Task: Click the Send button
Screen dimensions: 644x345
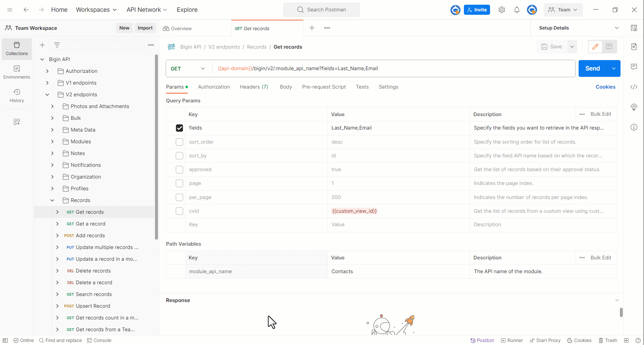Action: (593, 68)
